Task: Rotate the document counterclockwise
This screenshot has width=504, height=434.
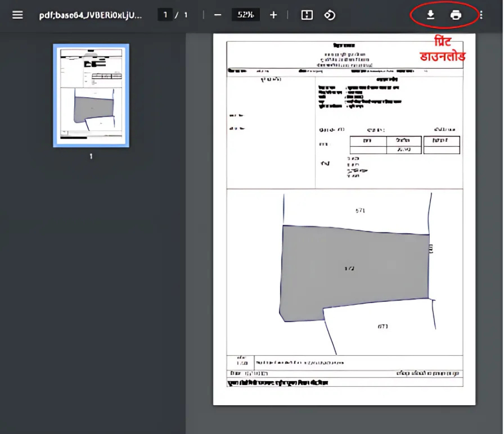Action: [329, 15]
